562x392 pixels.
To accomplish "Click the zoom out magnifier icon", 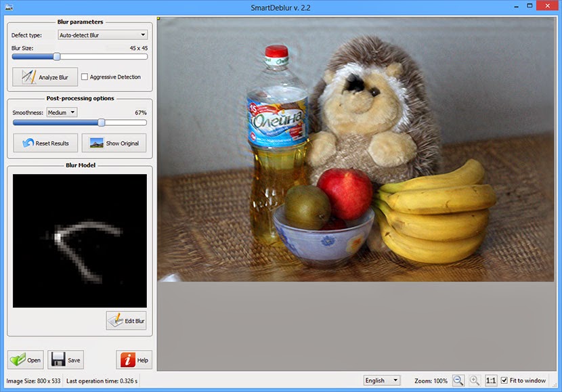I will click(x=458, y=380).
